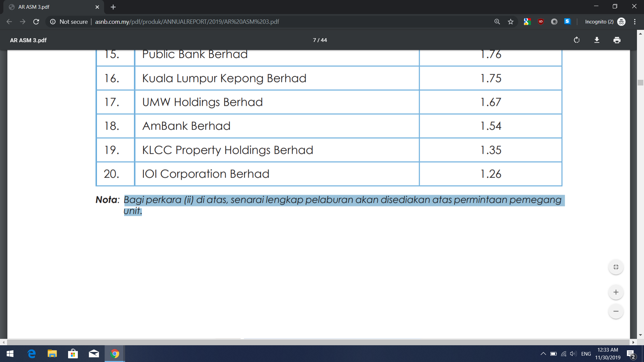Viewport: 644px width, 362px height.
Task: Open the gray circle extension icon
Action: pyautogui.click(x=554, y=21)
